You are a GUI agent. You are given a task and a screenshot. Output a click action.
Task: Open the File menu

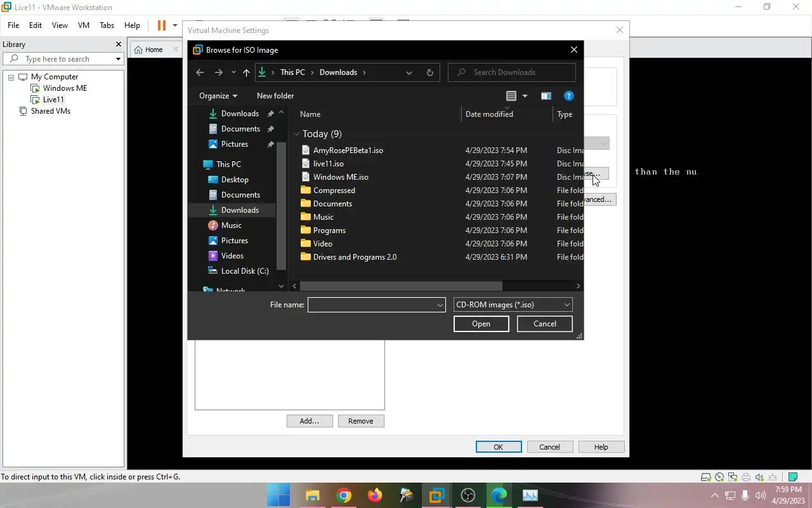(x=13, y=25)
